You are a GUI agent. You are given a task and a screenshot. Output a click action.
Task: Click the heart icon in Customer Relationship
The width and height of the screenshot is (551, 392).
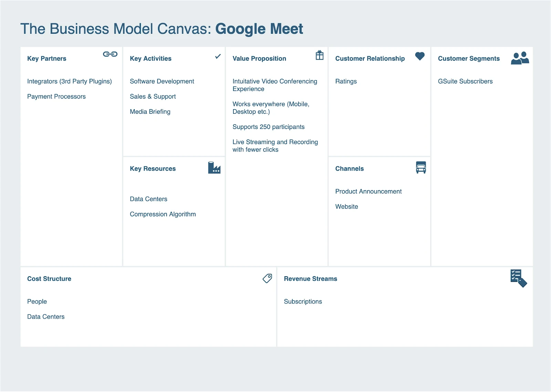coord(420,56)
